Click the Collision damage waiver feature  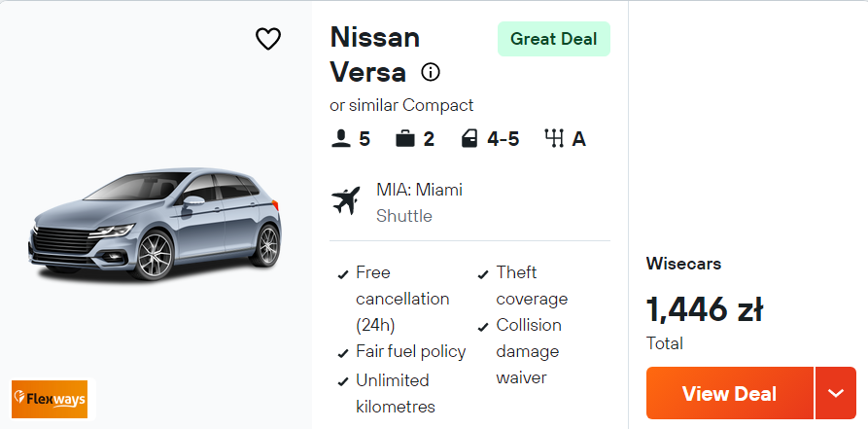click(x=529, y=351)
